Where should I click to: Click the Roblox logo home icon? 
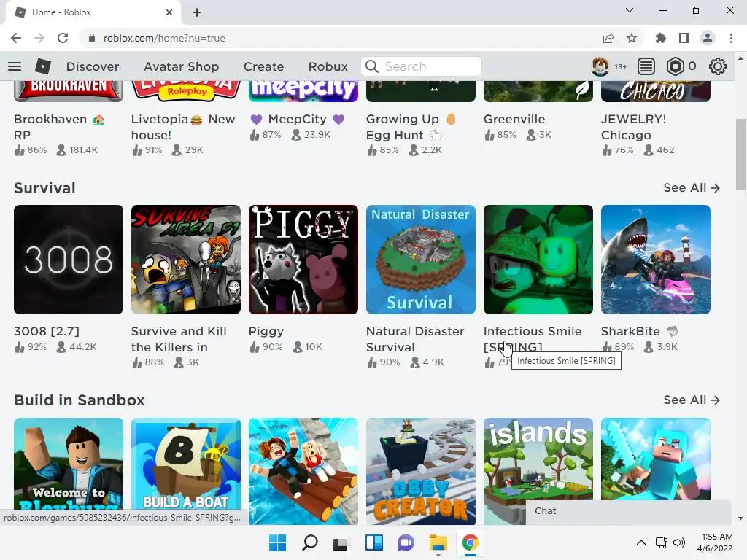pyautogui.click(x=43, y=66)
